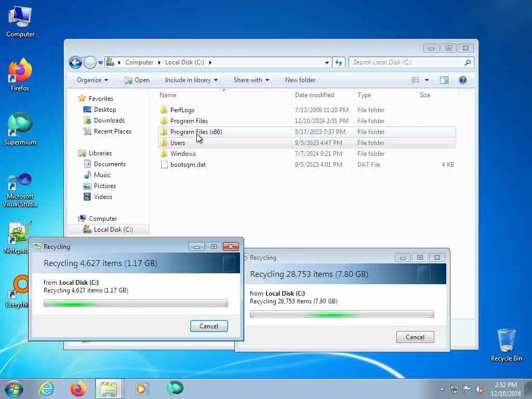Click the progress bar in 28,753 items dialog
Viewport: 532px width, 399px height.
pos(342,314)
